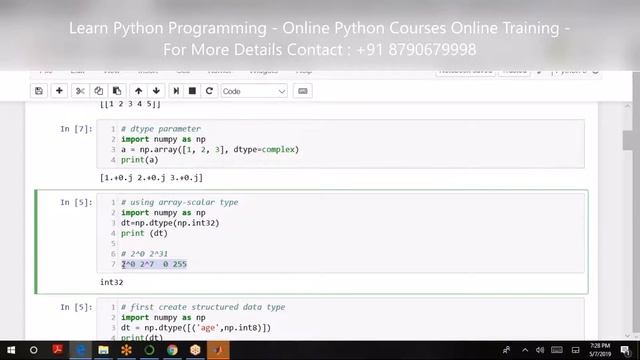Click the output text 'int32'
The width and height of the screenshot is (640, 360).
pyautogui.click(x=111, y=282)
